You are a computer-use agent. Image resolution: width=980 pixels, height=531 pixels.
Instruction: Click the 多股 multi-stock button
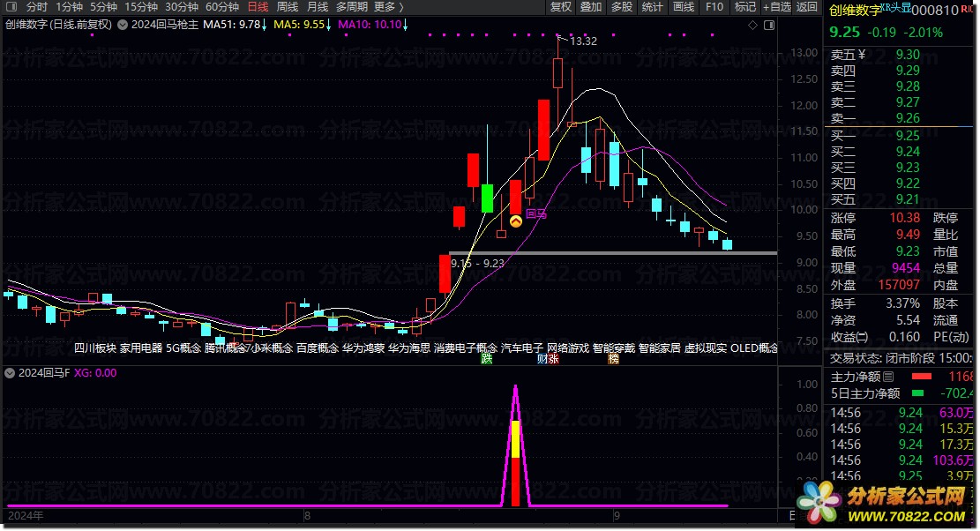coord(622,7)
